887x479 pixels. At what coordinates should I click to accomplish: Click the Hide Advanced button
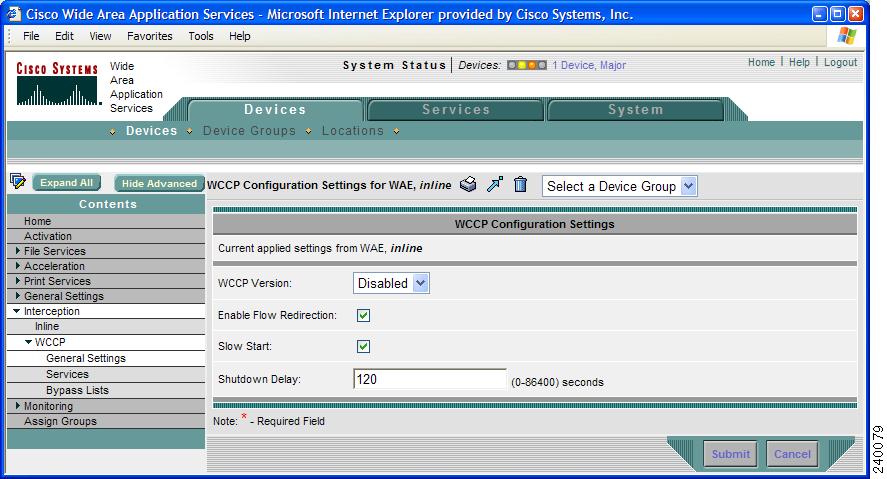click(159, 183)
